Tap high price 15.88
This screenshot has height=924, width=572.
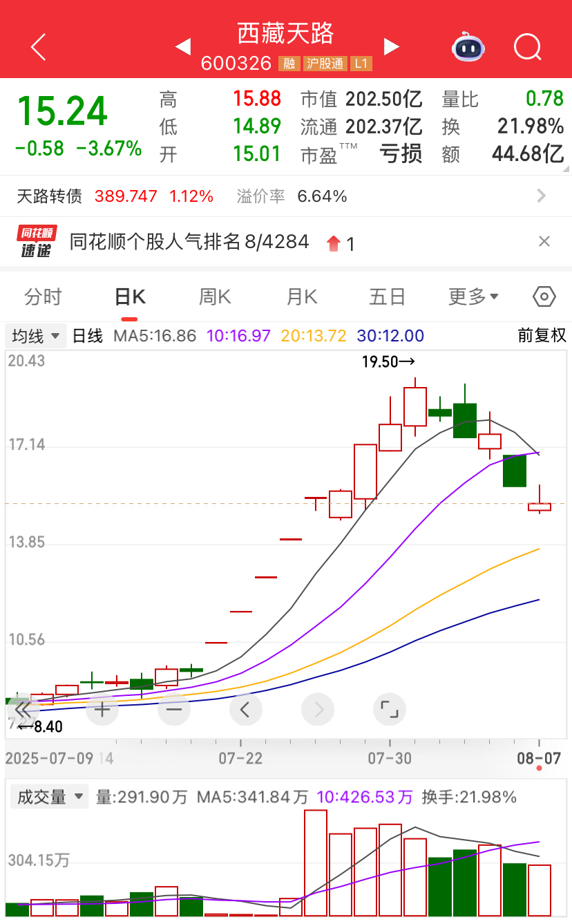tap(257, 99)
